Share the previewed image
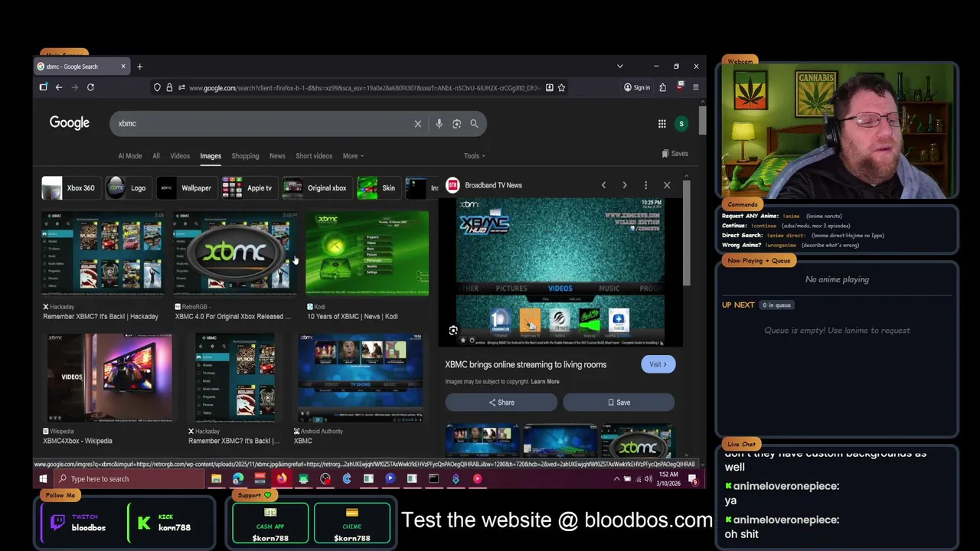The height and width of the screenshot is (551, 980). pos(501,403)
